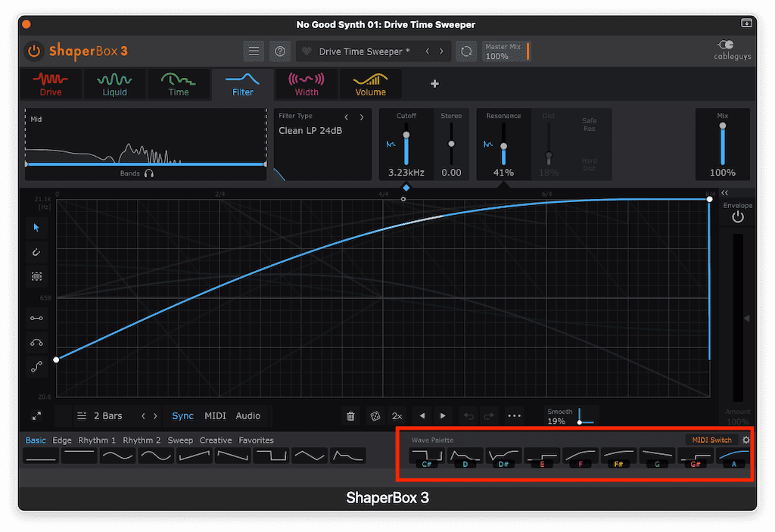Image resolution: width=775 pixels, height=532 pixels.
Task: Click the dice icon to randomize the wave
Action: point(376,415)
